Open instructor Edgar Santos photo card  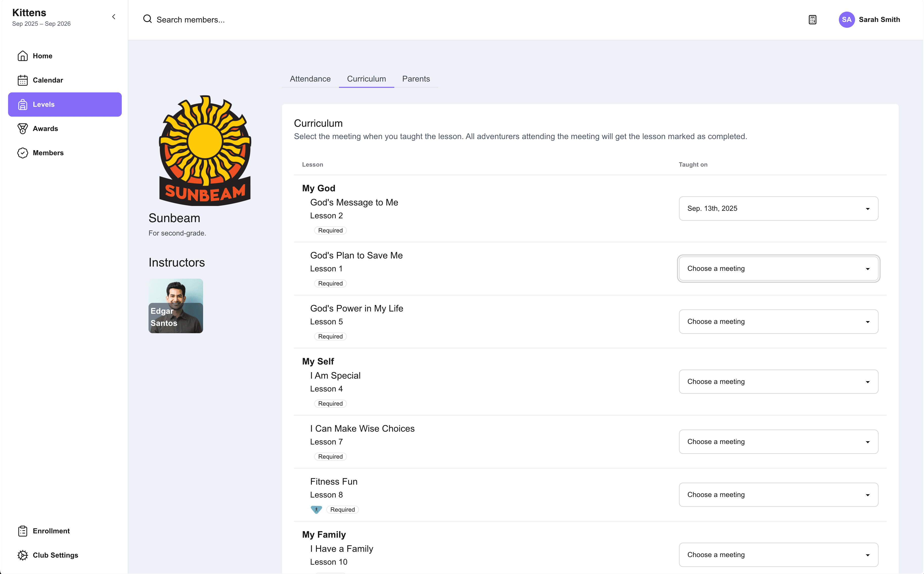coord(176,306)
